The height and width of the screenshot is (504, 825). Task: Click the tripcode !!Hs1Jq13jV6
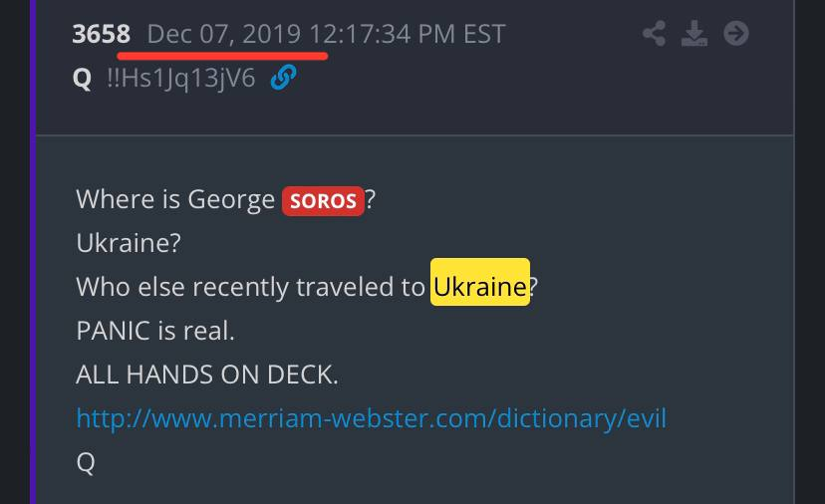[x=181, y=78]
